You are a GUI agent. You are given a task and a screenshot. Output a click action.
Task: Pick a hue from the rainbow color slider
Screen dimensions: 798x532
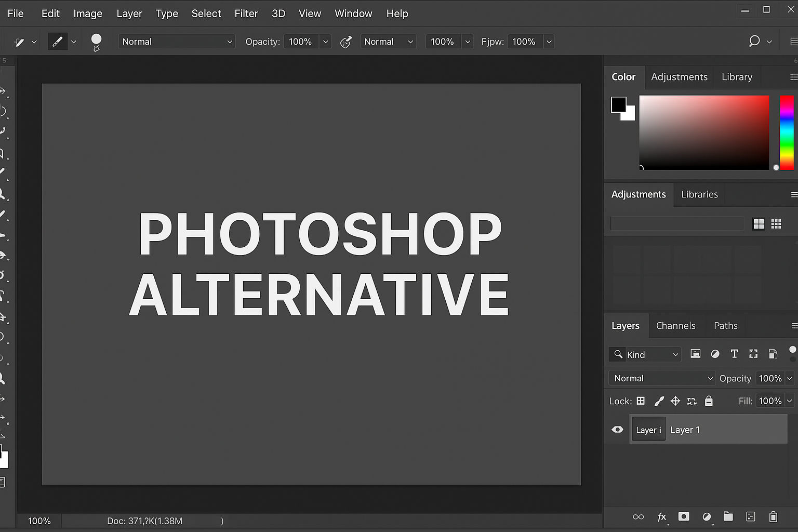click(x=787, y=132)
